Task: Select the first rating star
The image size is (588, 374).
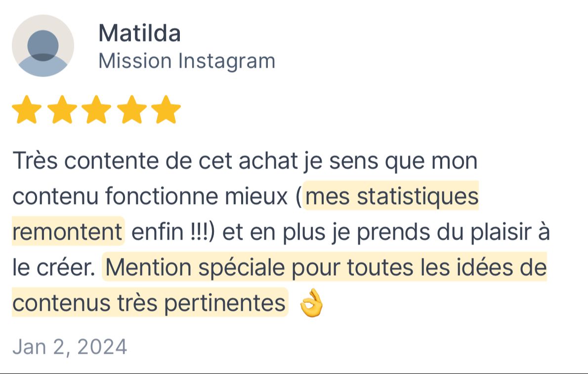Action: [27, 109]
